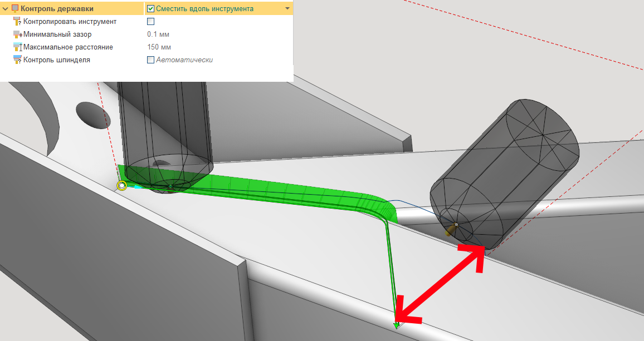Select the Контроль шпинделя property label
Screen dimensions: 644x341
click(x=56, y=60)
